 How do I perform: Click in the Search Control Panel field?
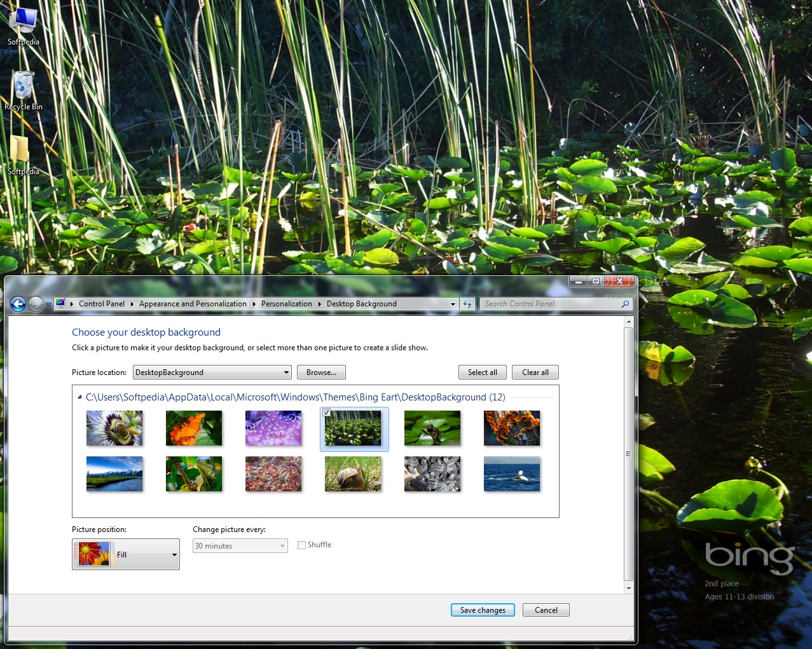[551, 304]
